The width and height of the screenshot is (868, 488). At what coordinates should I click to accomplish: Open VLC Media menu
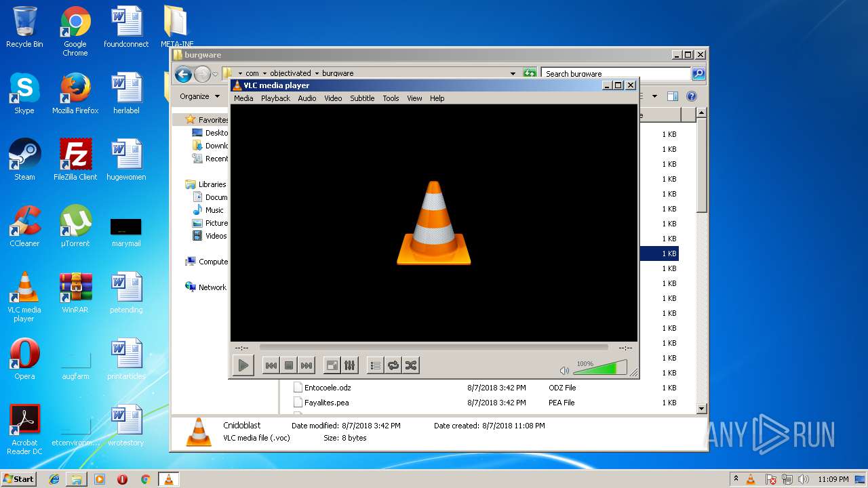click(243, 98)
